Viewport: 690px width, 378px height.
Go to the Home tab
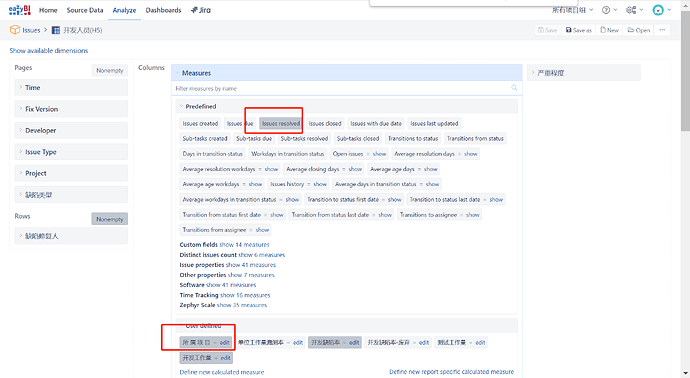pos(48,10)
